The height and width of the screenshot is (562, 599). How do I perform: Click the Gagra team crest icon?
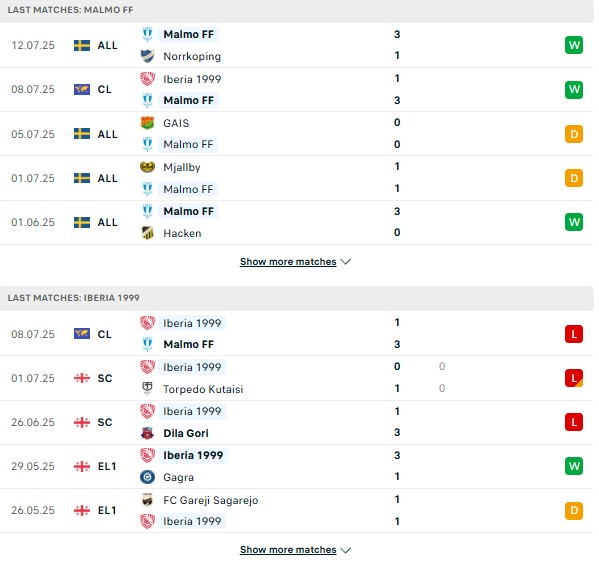click(x=147, y=477)
